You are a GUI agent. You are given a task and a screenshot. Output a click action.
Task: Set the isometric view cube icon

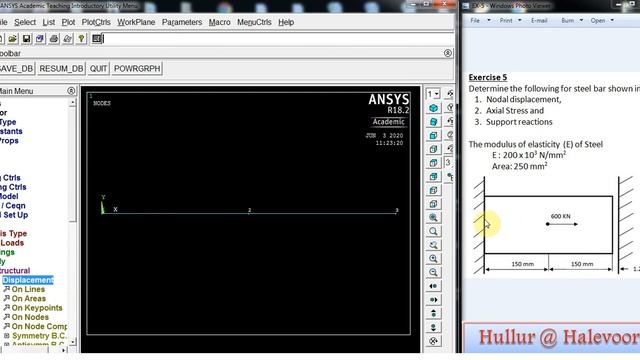pos(433,108)
